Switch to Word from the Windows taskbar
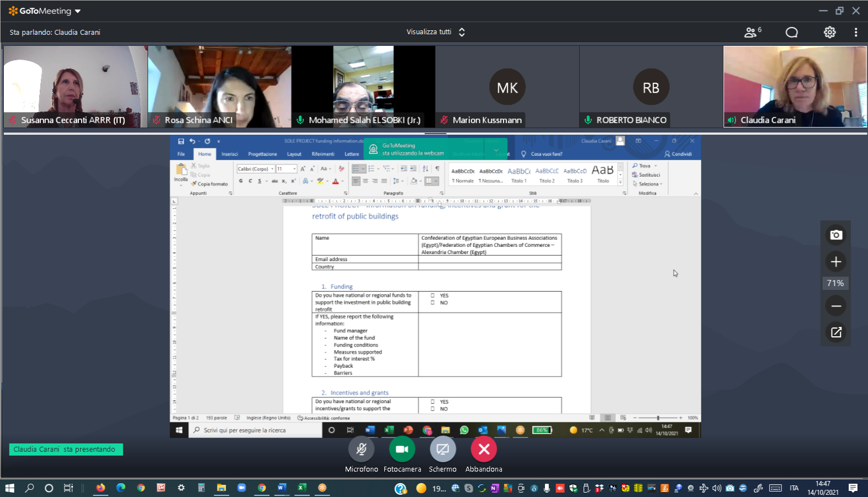The image size is (868, 497). coord(282,488)
